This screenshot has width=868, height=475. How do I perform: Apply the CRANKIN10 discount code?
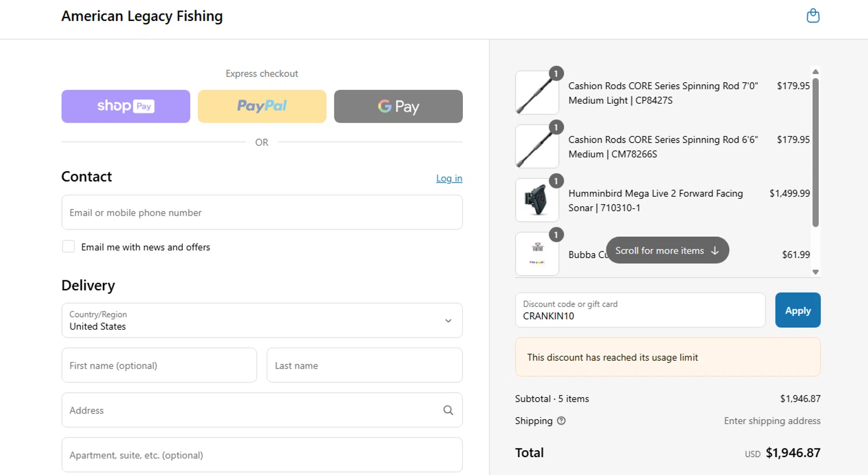[797, 310]
